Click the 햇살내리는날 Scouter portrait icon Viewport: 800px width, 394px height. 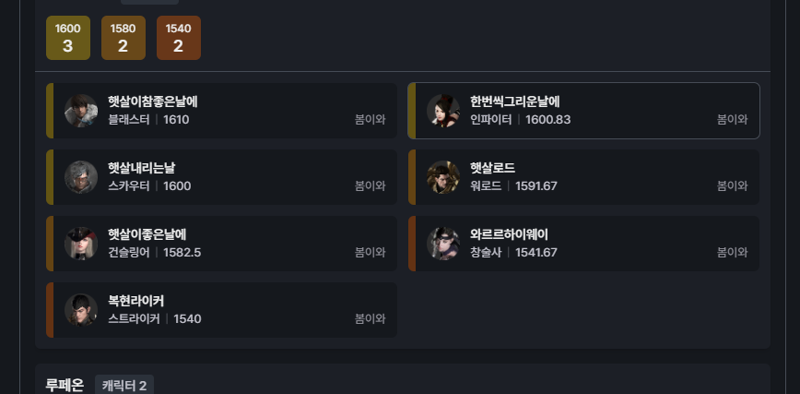[81, 177]
